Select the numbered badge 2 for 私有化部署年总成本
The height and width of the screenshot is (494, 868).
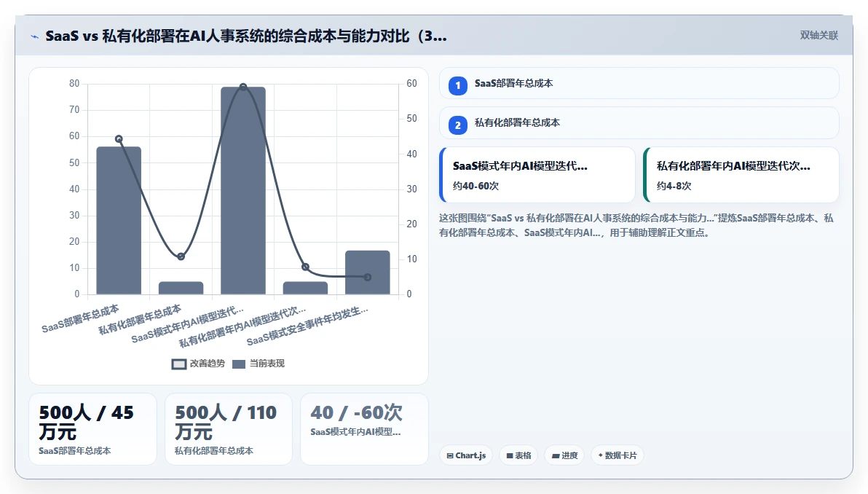click(x=458, y=125)
